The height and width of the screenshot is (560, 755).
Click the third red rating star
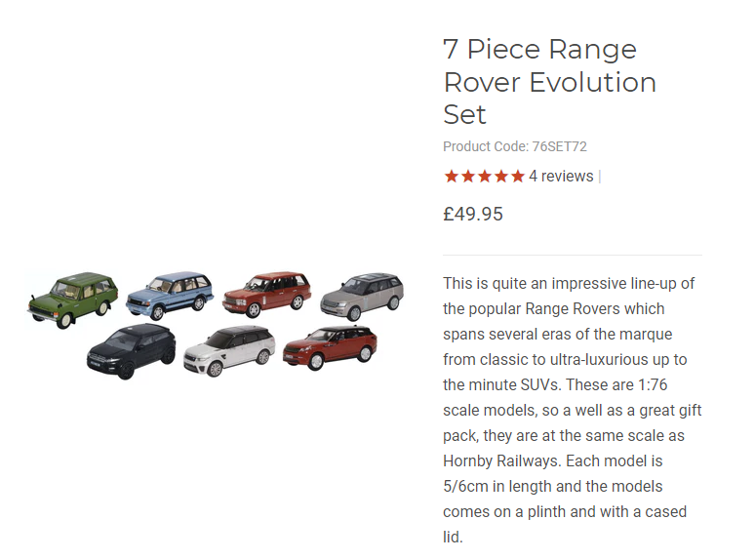click(x=485, y=177)
